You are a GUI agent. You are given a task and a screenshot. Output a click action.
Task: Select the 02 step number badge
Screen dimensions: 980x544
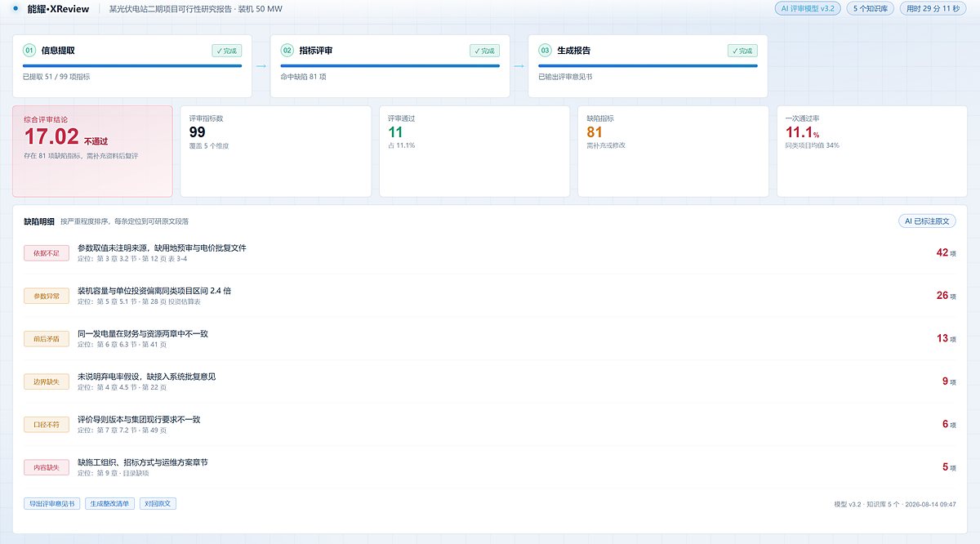tap(287, 51)
